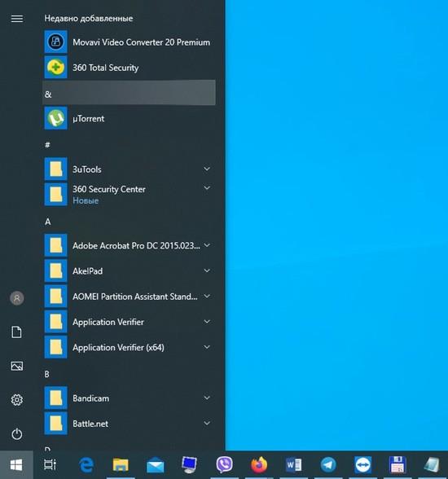Click the # group header
The height and width of the screenshot is (479, 448).
(x=47, y=145)
